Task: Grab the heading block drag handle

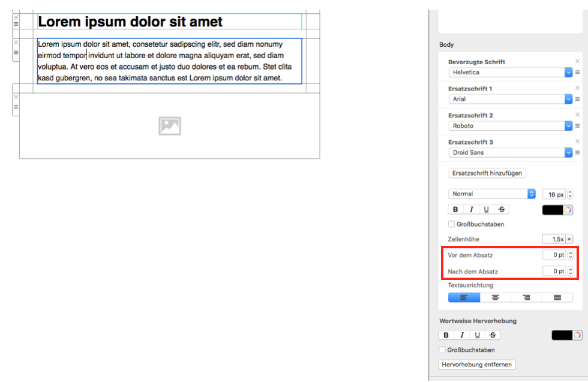Action: coord(16,24)
